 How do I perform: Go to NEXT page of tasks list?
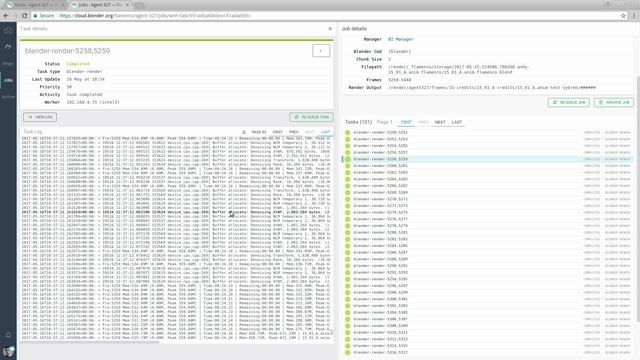click(440, 122)
